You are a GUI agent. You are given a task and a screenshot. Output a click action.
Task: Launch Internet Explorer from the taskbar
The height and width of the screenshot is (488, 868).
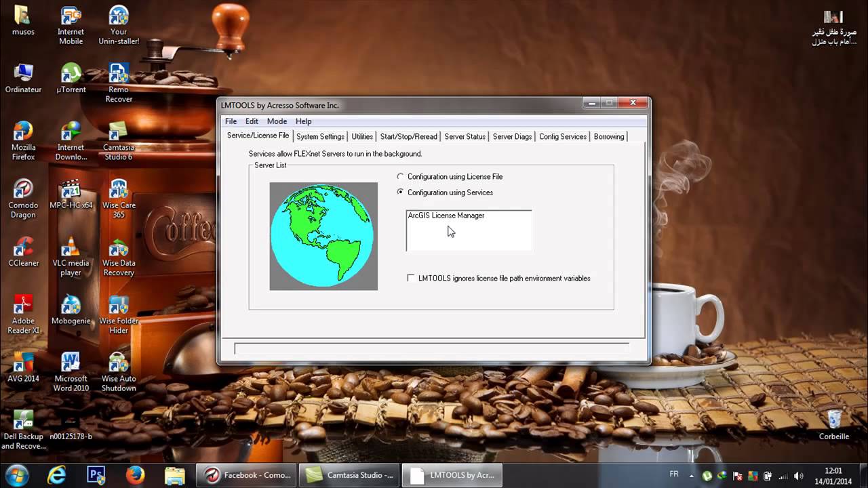click(x=57, y=474)
